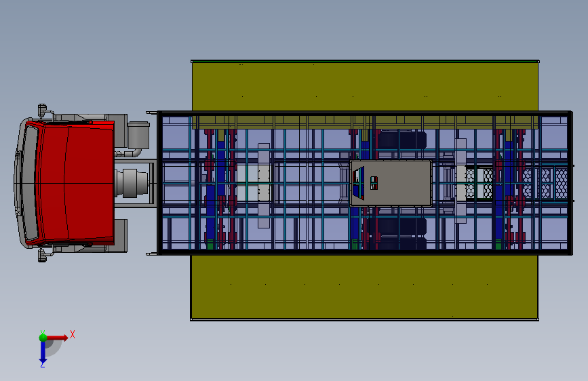This screenshot has height=381, width=588.
Task: Click the green Y axis dot of triad
Action: (43, 338)
